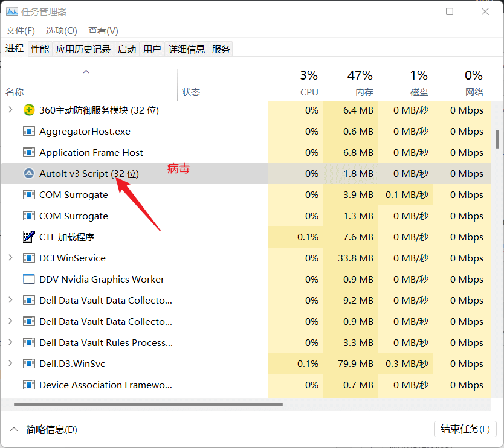Expand the DCFWinService process group
Screen dimensions: 504x448
pos(11,258)
